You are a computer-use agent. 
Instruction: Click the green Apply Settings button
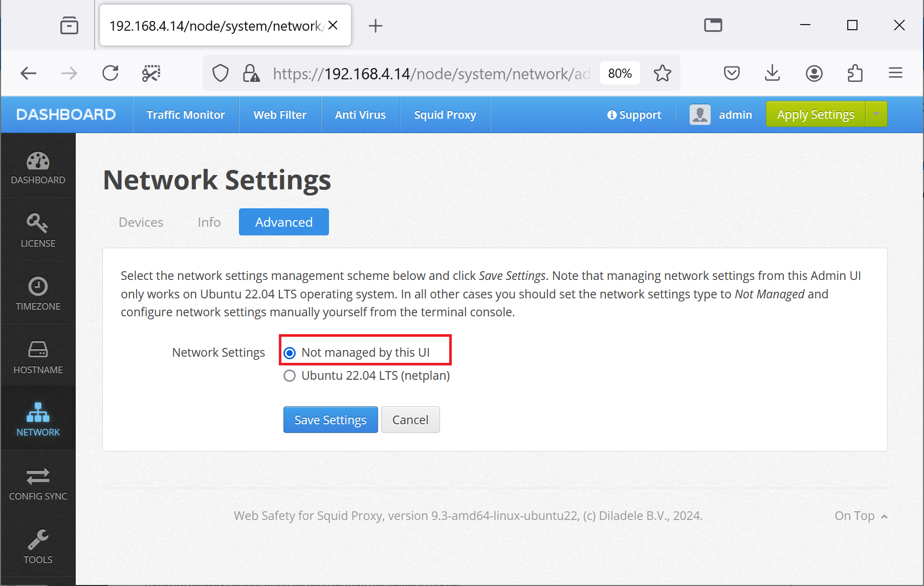coord(816,114)
